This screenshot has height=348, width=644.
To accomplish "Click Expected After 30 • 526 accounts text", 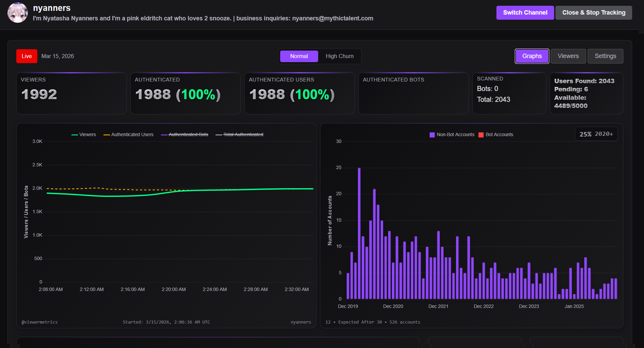I will [379, 322].
